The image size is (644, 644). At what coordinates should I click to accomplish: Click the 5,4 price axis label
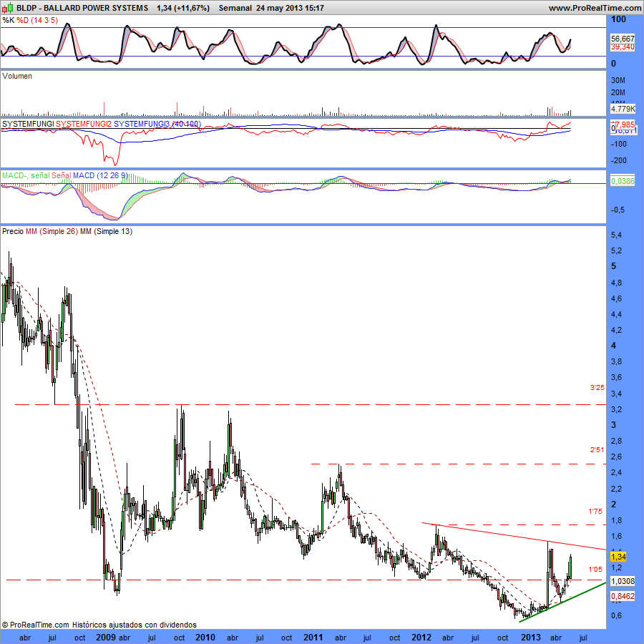point(616,235)
